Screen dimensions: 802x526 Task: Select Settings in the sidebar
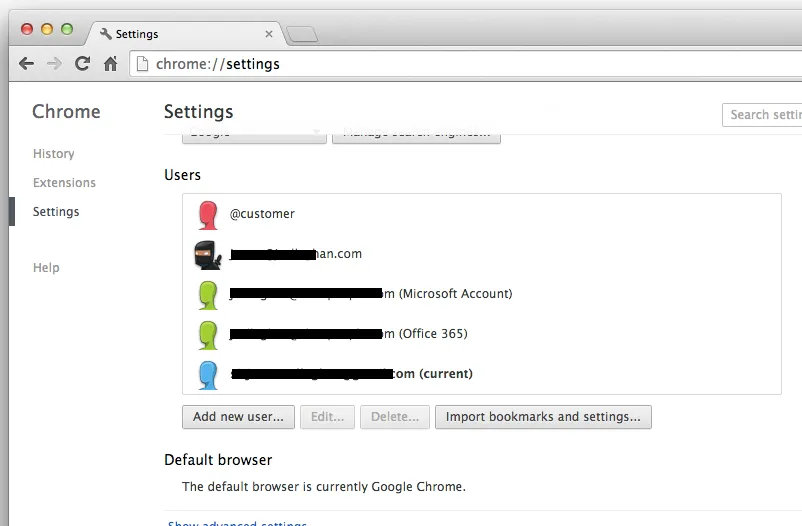(56, 212)
